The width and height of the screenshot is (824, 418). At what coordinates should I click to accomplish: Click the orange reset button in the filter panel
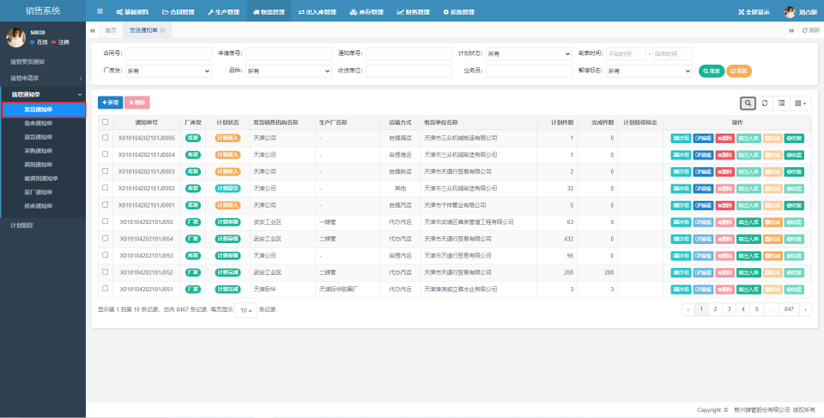point(739,71)
